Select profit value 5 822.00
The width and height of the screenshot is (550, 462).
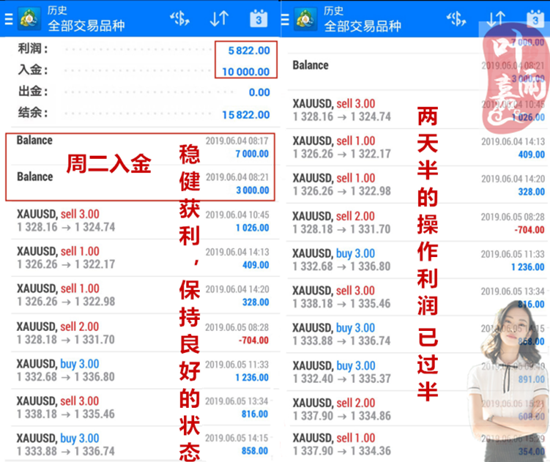249,51
